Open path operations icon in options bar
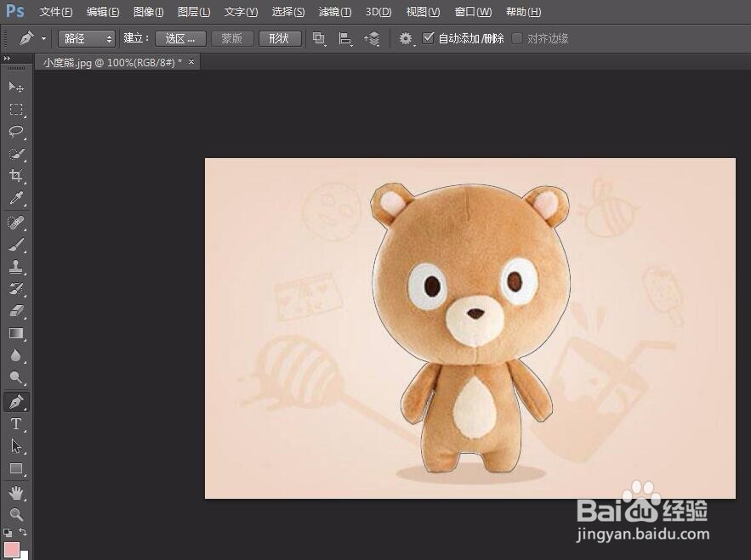Screen dimensions: 751x560 [319, 38]
